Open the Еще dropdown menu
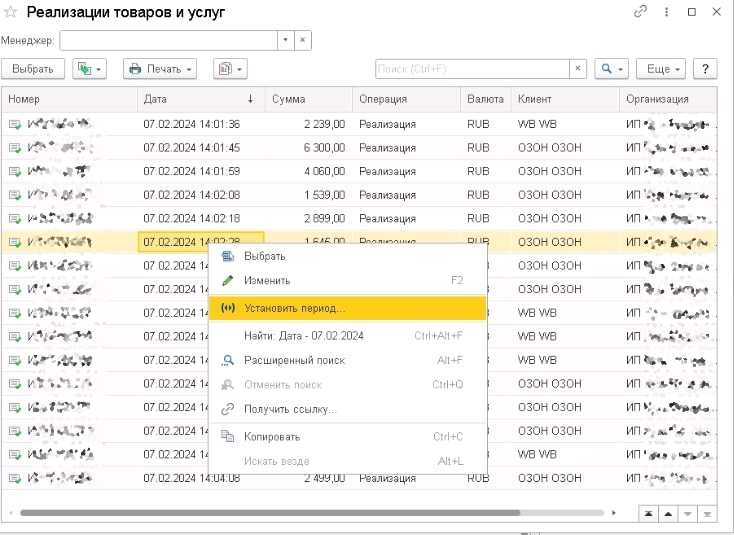Image resolution: width=734 pixels, height=535 pixels. pos(660,69)
